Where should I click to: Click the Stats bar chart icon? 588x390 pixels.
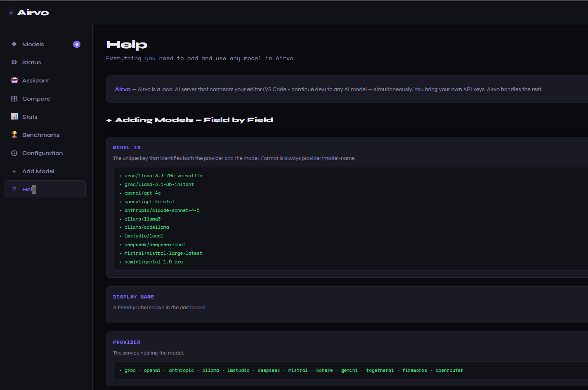[x=14, y=117]
